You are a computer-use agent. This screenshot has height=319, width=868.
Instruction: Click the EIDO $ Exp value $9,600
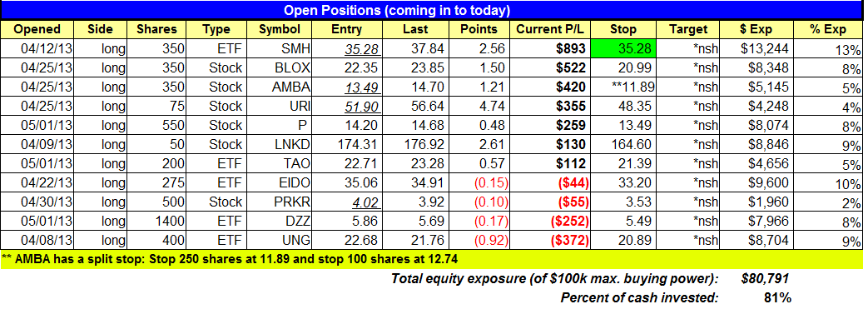pos(764,182)
